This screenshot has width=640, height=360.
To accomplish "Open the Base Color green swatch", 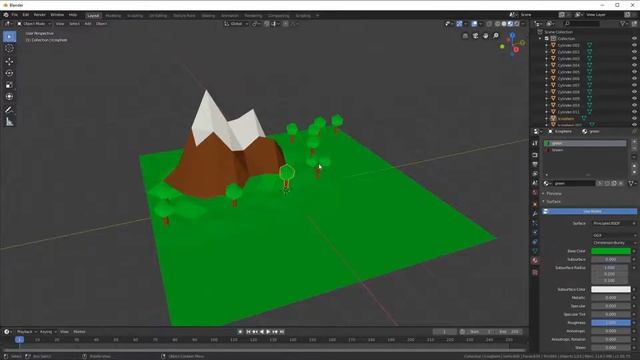I will (611, 251).
